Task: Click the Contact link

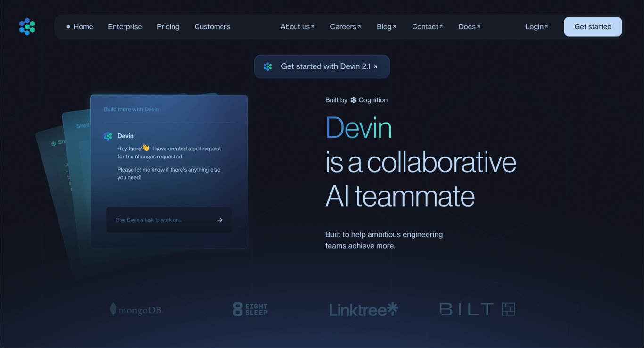Action: (425, 26)
